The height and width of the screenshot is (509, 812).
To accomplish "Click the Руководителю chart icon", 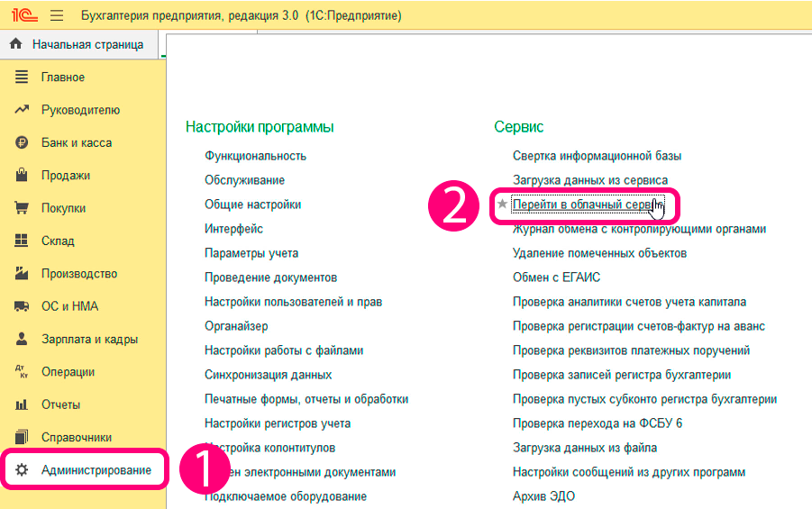I will coord(22,110).
